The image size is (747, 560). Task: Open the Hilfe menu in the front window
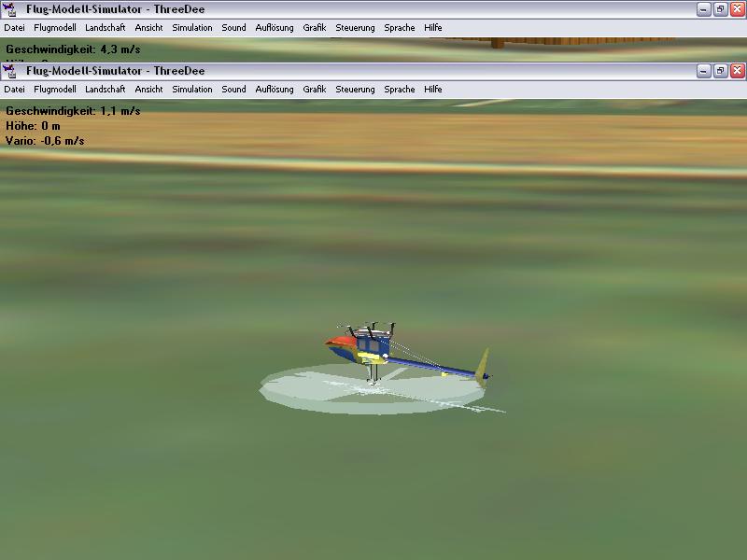(x=432, y=90)
